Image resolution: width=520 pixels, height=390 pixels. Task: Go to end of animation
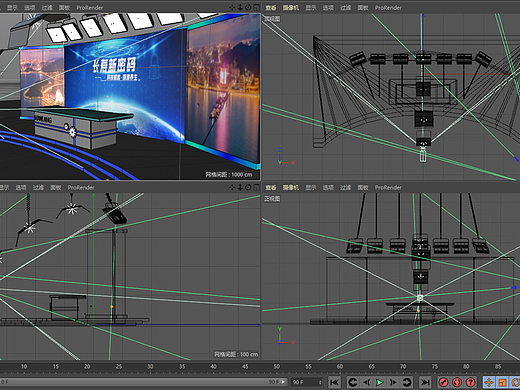pos(425,382)
